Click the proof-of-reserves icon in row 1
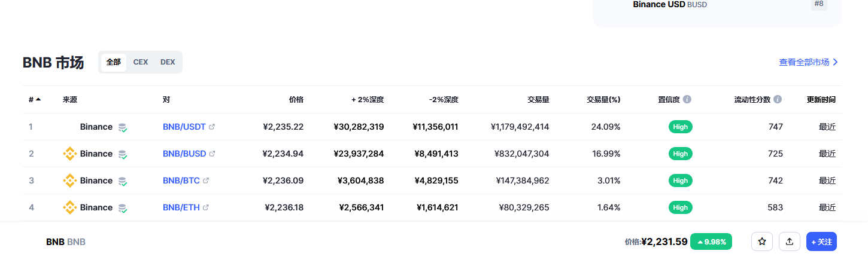Screen dimensions: 868x257 122,127
